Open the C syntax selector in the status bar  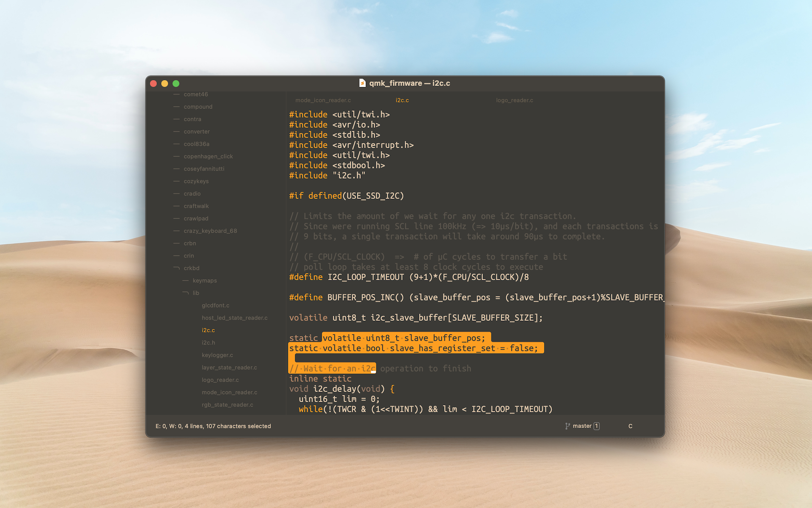coord(630,426)
